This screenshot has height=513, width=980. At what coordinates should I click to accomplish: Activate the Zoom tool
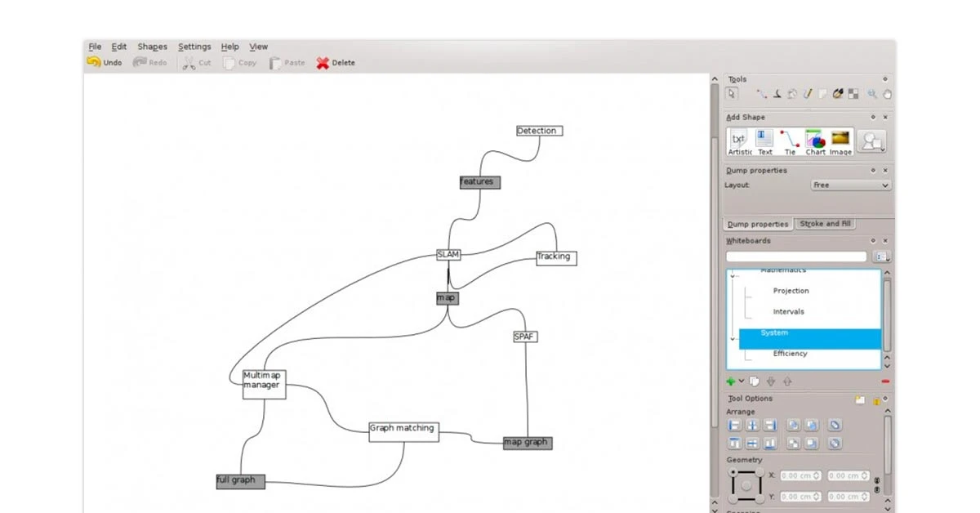(x=872, y=93)
